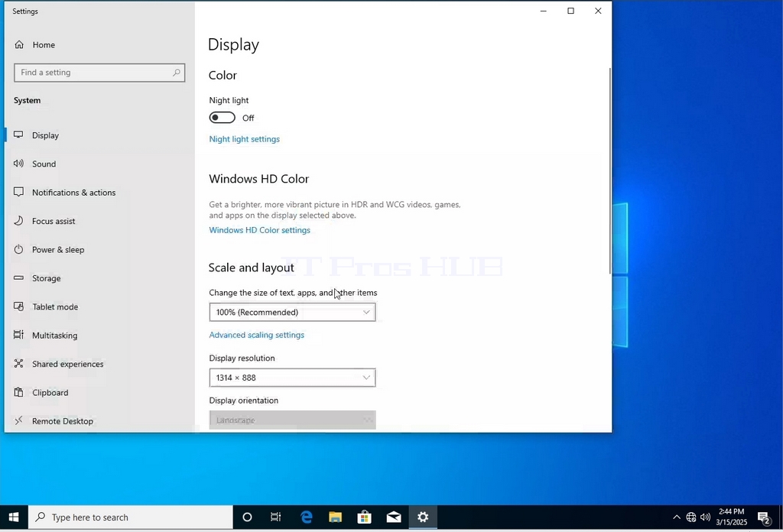Viewport: 783px width, 532px height.
Task: Open Windows HD Color settings link
Action: coord(260,230)
